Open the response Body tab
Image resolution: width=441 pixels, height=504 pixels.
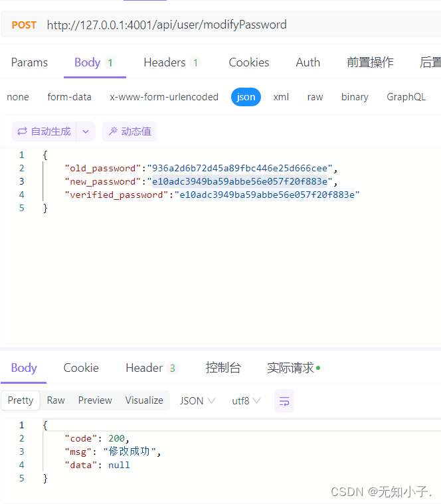tap(24, 368)
